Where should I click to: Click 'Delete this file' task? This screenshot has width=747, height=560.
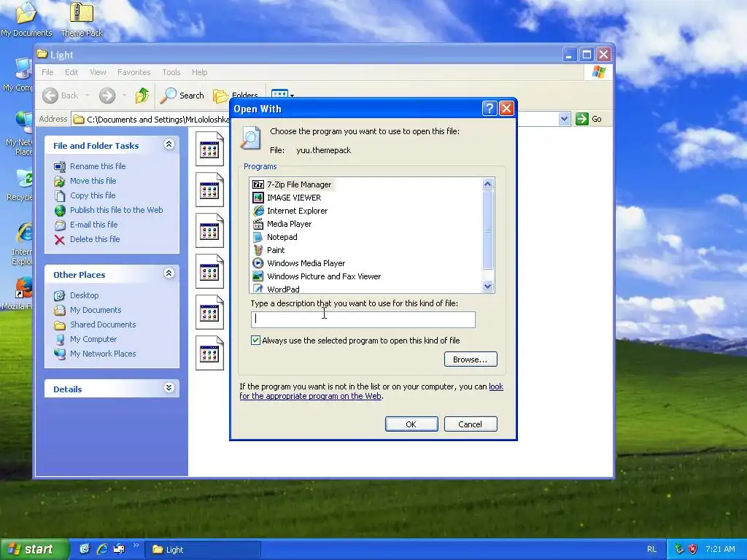click(95, 239)
